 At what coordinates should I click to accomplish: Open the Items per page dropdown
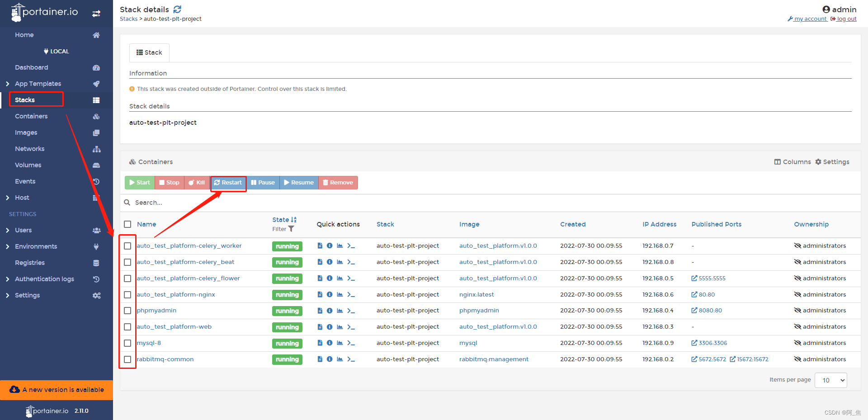(x=831, y=380)
